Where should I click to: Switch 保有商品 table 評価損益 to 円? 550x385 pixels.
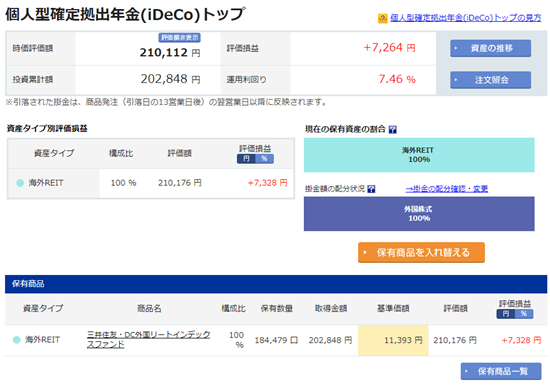point(506,314)
